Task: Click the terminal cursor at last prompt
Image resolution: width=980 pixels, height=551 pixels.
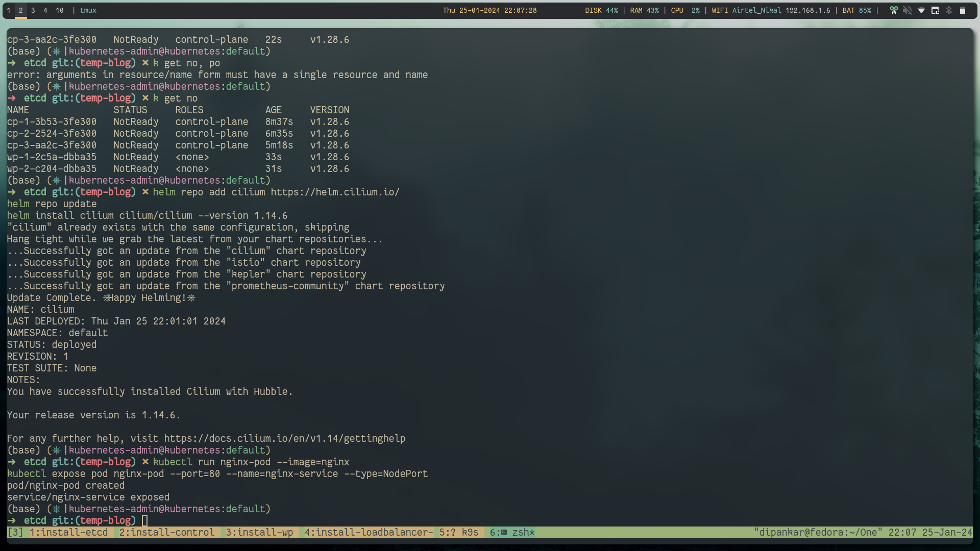Action: [145, 521]
